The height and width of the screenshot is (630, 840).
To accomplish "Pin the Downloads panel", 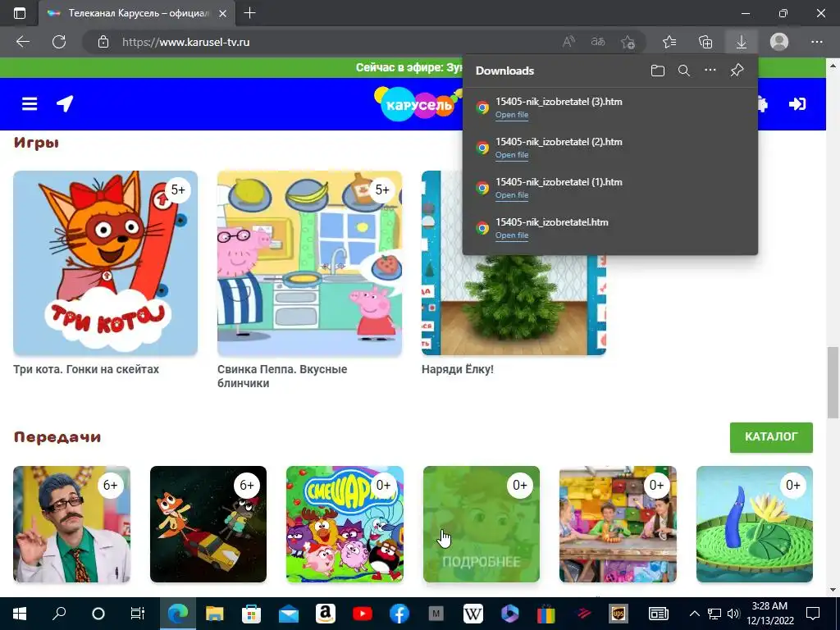I will click(x=737, y=71).
